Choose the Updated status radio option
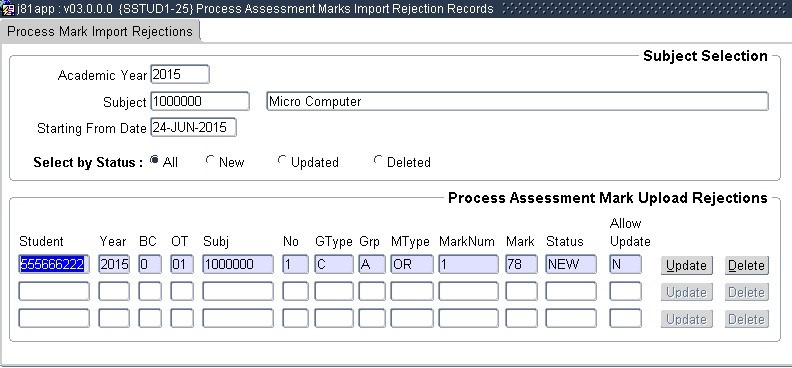Image resolution: width=792 pixels, height=368 pixels. (x=282, y=161)
